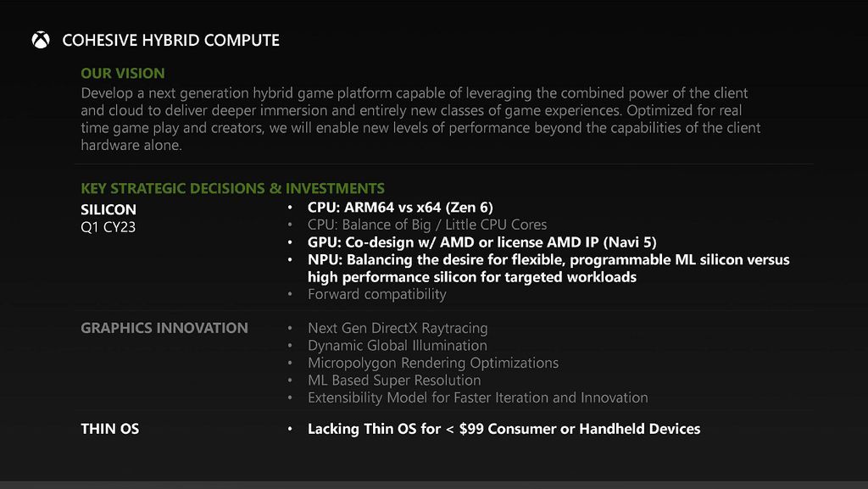Click Extensibility Model for Faster Iteration line
This screenshot has width=868, height=489.
[x=477, y=397]
